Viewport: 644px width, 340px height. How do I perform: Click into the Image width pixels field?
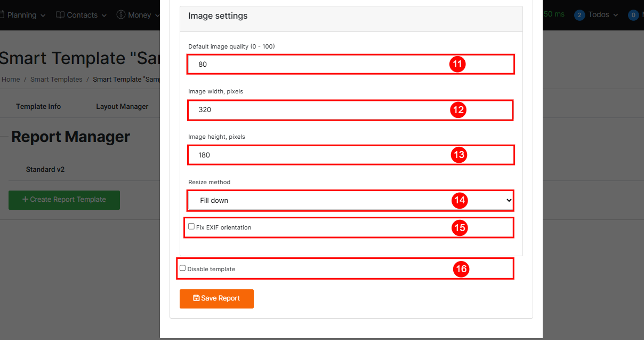coord(320,109)
